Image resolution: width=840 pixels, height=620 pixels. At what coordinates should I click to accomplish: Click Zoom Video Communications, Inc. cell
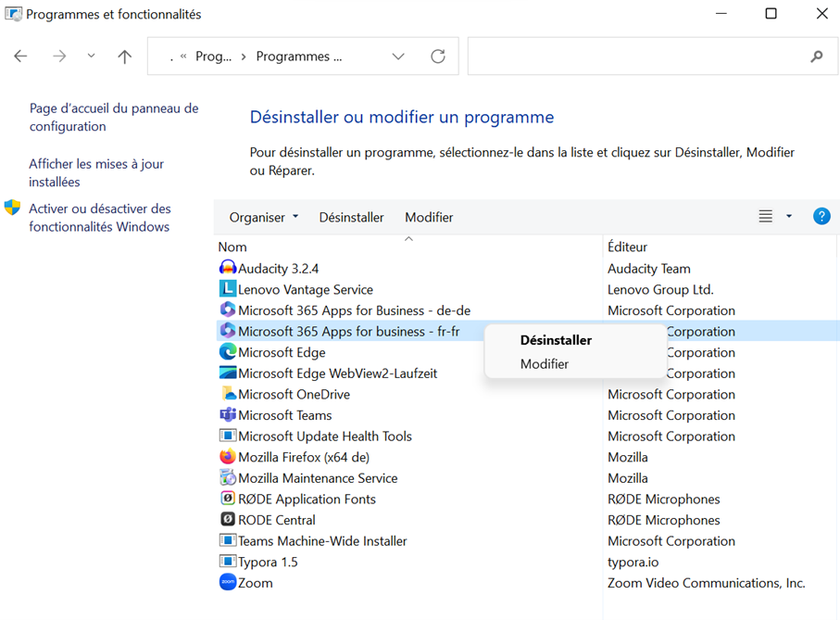pyautogui.click(x=706, y=583)
